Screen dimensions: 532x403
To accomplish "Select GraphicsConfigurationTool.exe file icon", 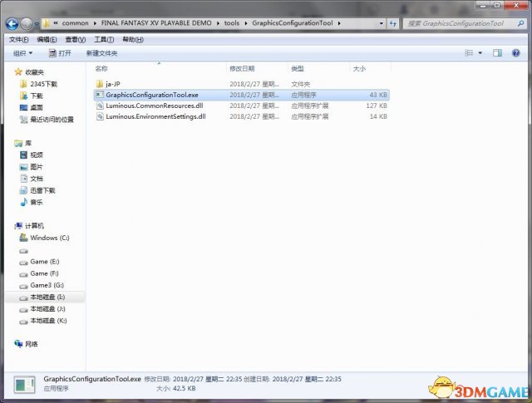I will tap(100, 95).
